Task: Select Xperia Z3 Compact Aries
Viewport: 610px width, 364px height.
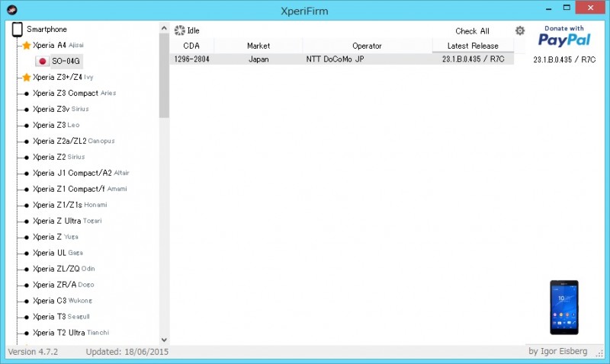Action: (x=74, y=93)
